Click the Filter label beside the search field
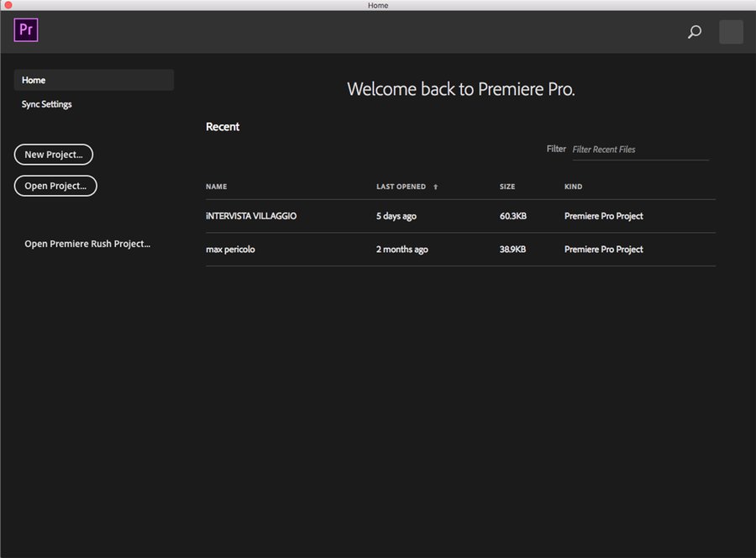The width and height of the screenshot is (756, 558). [556, 149]
